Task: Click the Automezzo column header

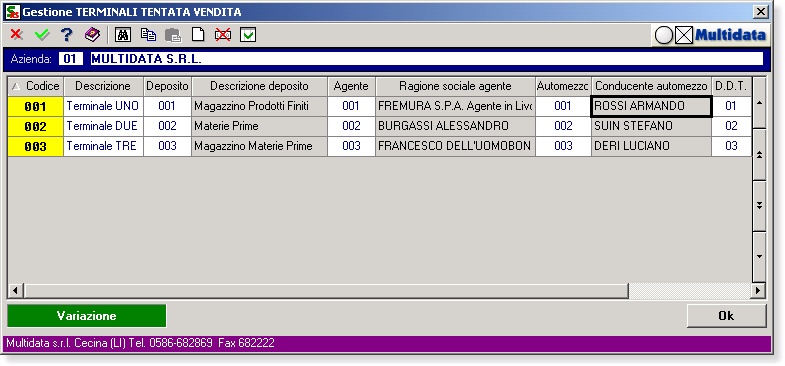Action: [563, 86]
